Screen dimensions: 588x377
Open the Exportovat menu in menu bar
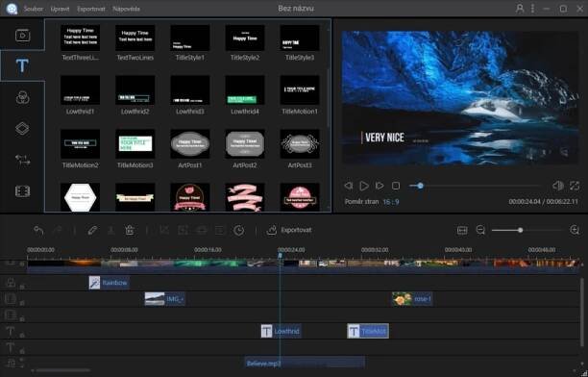click(x=91, y=9)
